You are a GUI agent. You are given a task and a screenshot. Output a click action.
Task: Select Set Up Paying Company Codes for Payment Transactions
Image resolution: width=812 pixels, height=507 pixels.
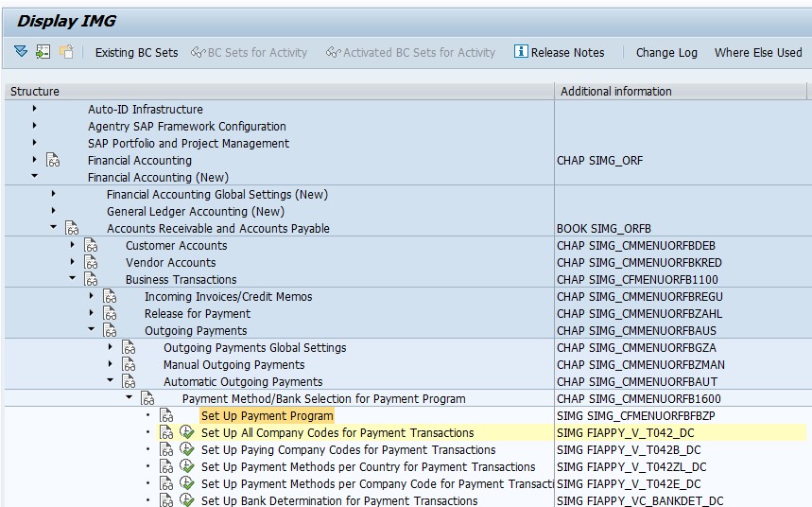click(349, 450)
